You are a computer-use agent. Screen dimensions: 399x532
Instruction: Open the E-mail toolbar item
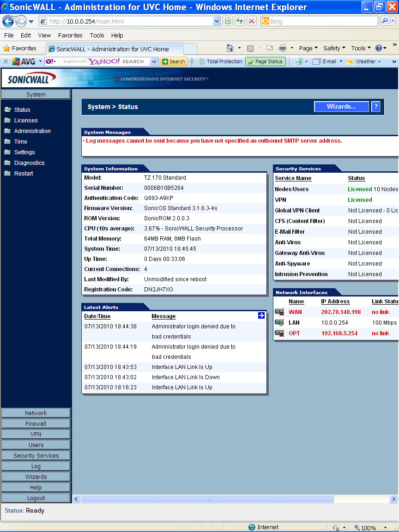coord(325,61)
